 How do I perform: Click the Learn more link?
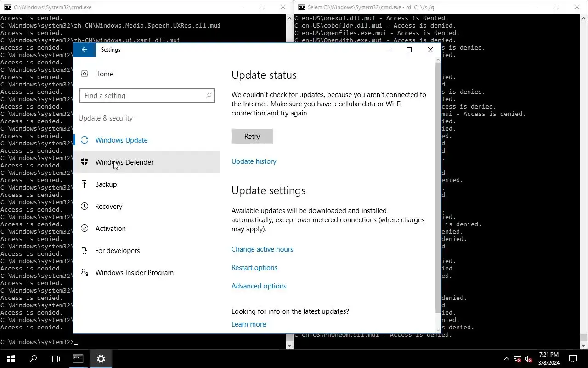[249, 324]
